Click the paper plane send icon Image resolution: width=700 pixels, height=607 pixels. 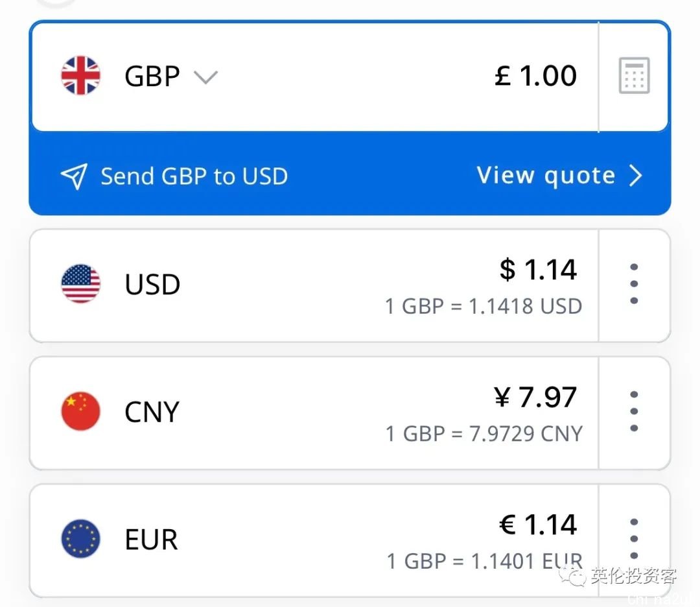74,176
